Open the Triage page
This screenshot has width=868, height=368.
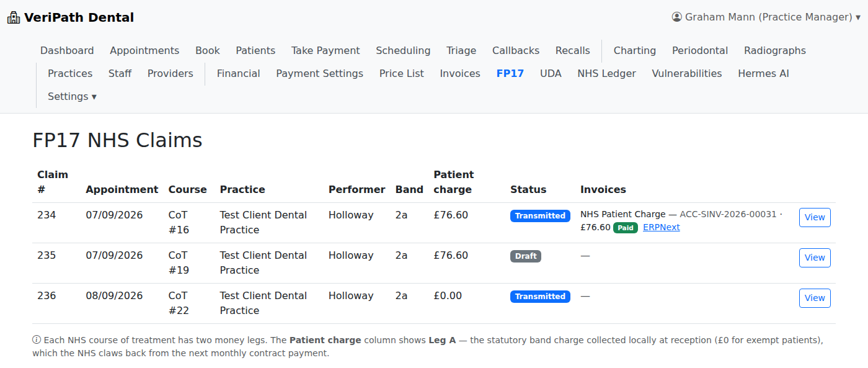click(x=461, y=50)
